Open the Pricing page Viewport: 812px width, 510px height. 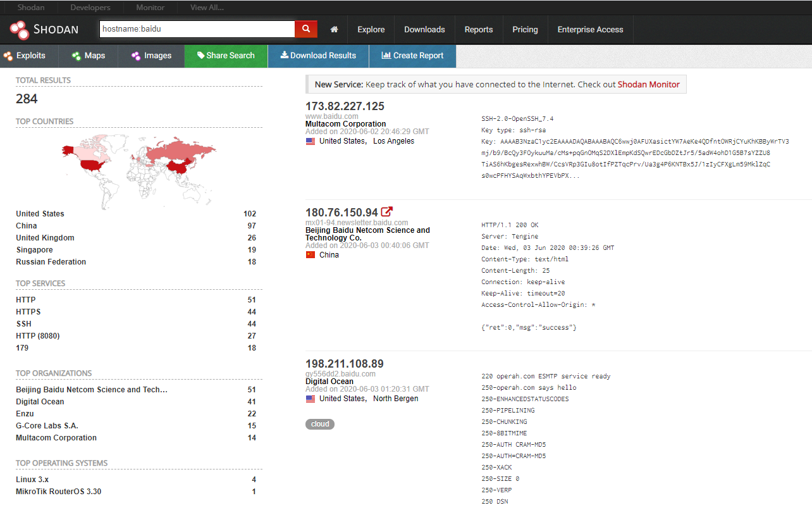[x=525, y=30]
